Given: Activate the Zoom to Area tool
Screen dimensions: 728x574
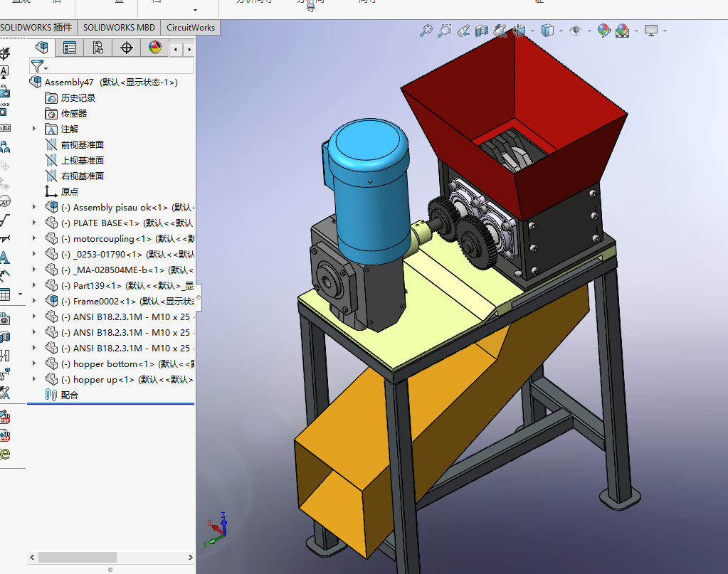Looking at the screenshot, I should (445, 31).
